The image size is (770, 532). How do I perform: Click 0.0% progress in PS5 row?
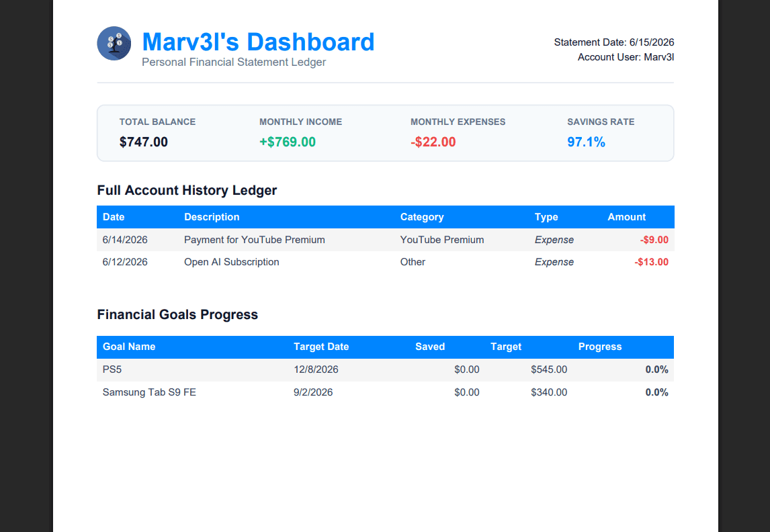coord(656,369)
